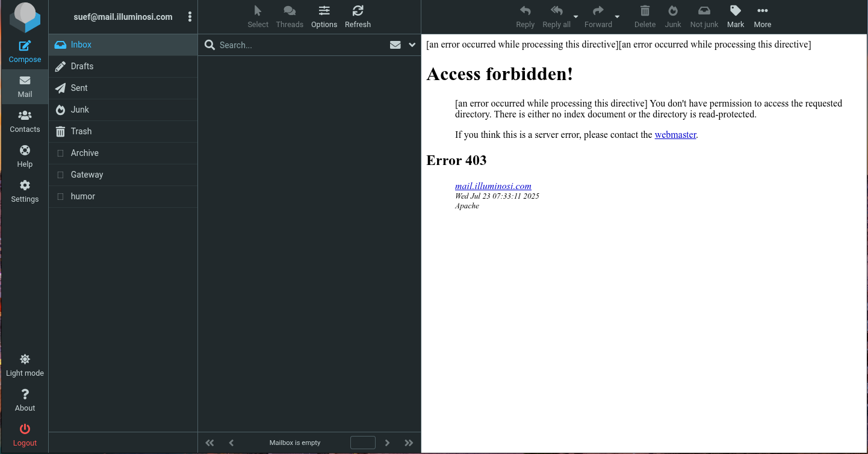Image resolution: width=868 pixels, height=454 pixels.
Task: Open the Forward dropdown arrow
Action: pyautogui.click(x=617, y=17)
